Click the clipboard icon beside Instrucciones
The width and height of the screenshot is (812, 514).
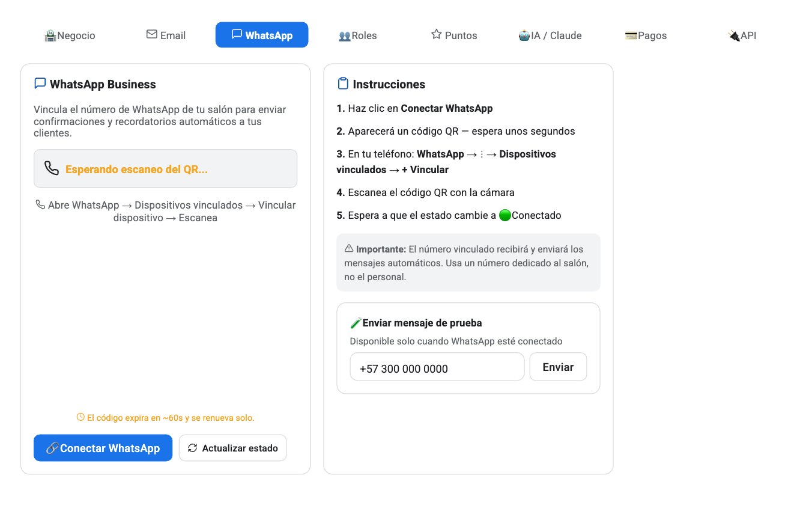(x=343, y=84)
